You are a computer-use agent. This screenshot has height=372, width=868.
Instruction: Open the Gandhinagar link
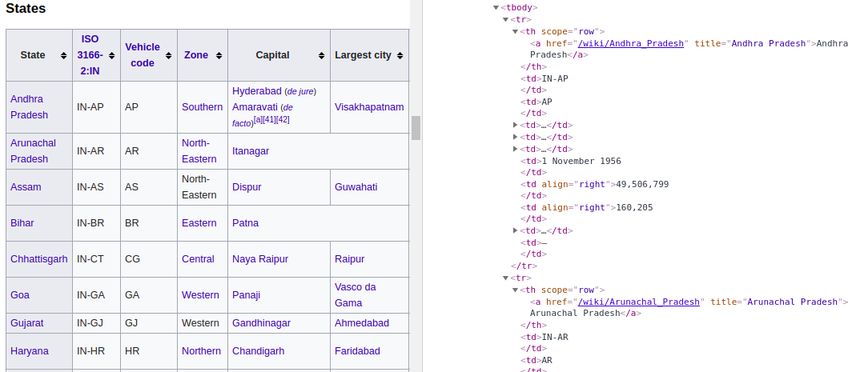click(x=261, y=323)
